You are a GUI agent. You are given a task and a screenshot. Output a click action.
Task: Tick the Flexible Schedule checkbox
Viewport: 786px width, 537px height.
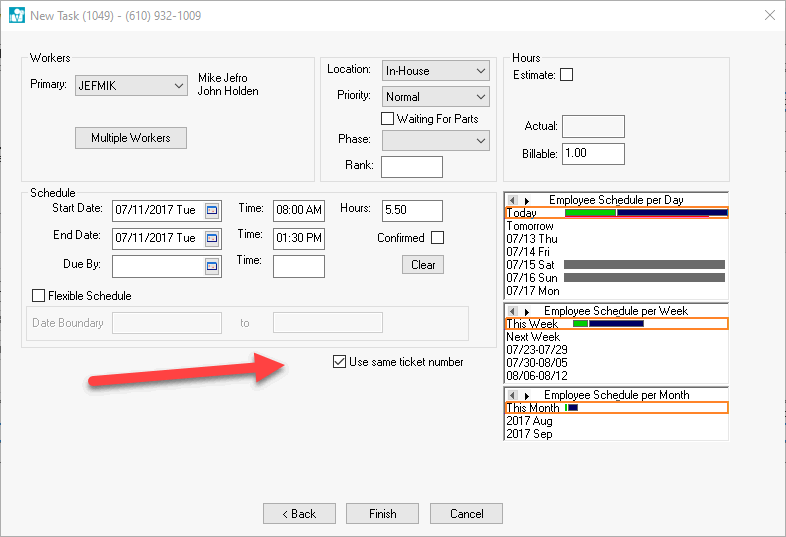(39, 296)
